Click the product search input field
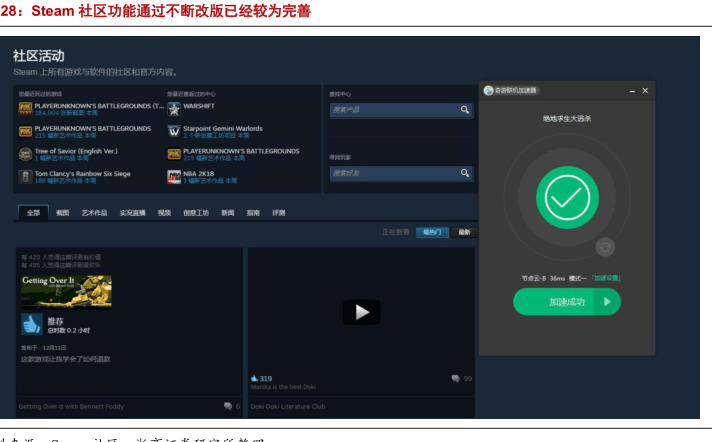The image size is (712, 442). click(401, 110)
